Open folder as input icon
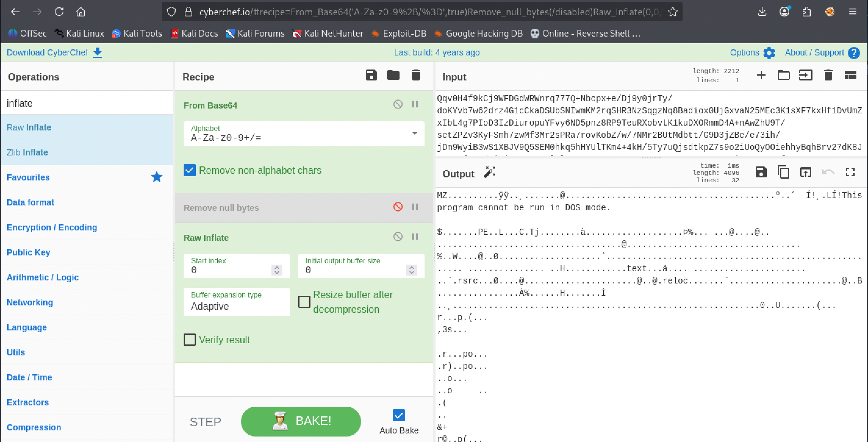Viewport: 868px width, 442px height. [784, 75]
